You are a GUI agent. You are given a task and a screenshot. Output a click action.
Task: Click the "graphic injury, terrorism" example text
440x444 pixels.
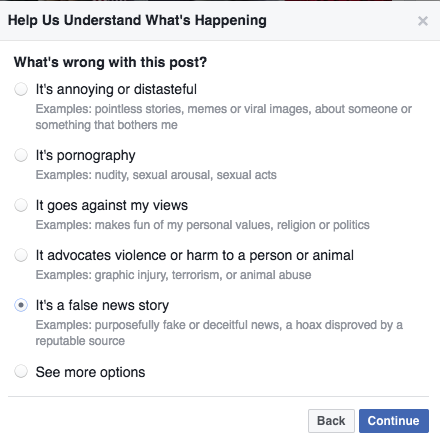pos(173,275)
